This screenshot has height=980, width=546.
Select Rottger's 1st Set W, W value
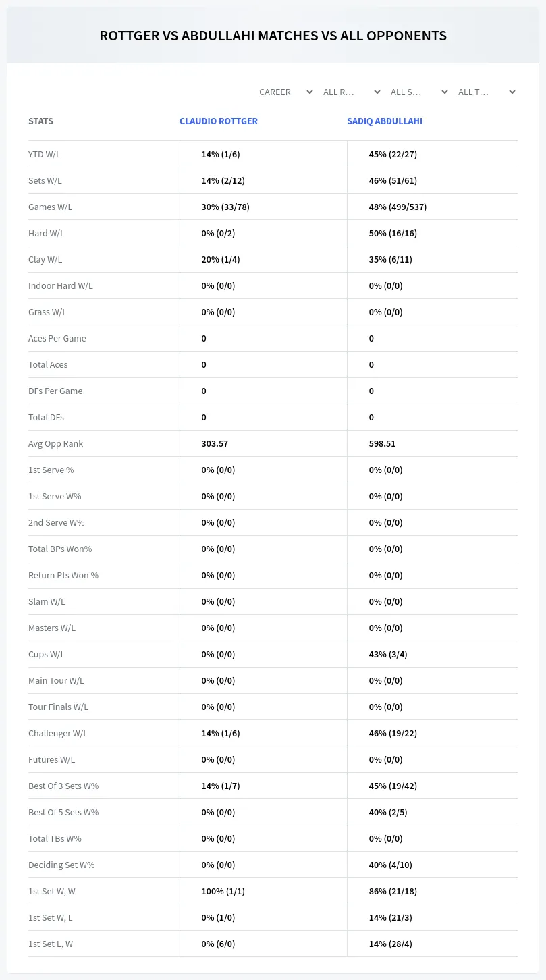(223, 891)
